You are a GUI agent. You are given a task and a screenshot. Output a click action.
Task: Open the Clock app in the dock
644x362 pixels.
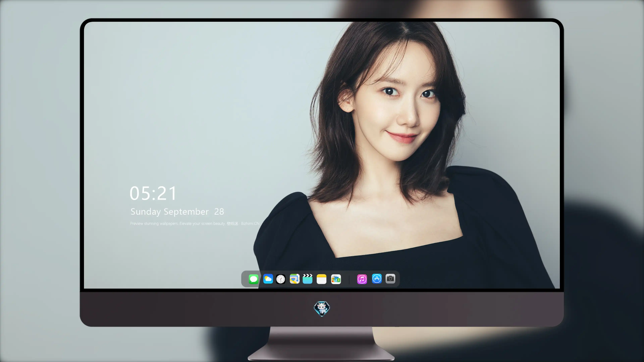coord(281,279)
